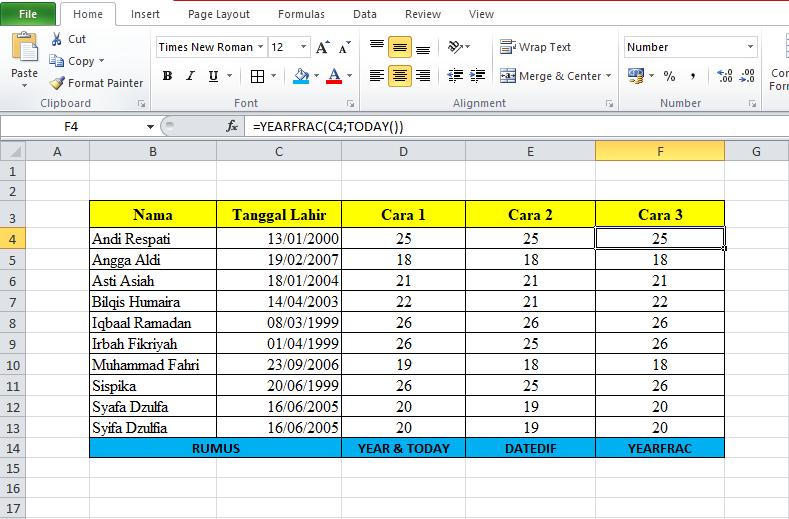Select the 'DATEDIF' cell
789x519 pixels.
[530, 448]
